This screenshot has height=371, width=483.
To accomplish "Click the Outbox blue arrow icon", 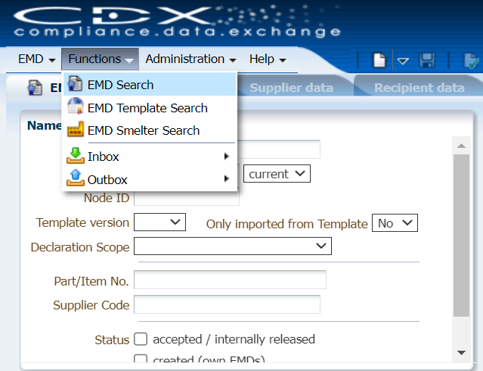I will [x=75, y=178].
